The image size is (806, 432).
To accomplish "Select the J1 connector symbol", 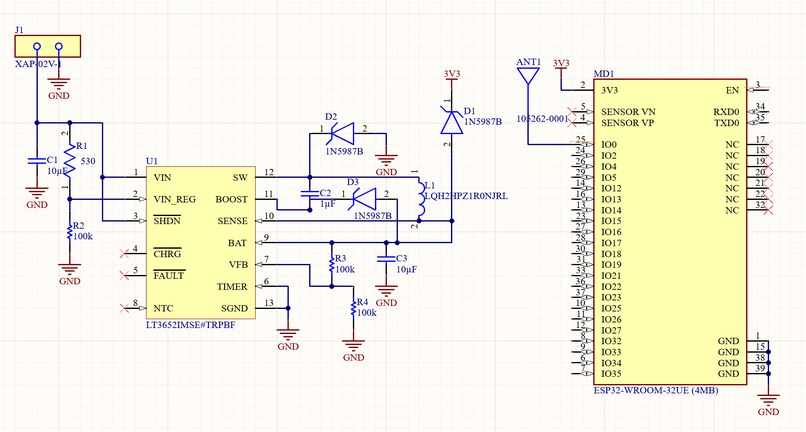I will tap(47, 46).
